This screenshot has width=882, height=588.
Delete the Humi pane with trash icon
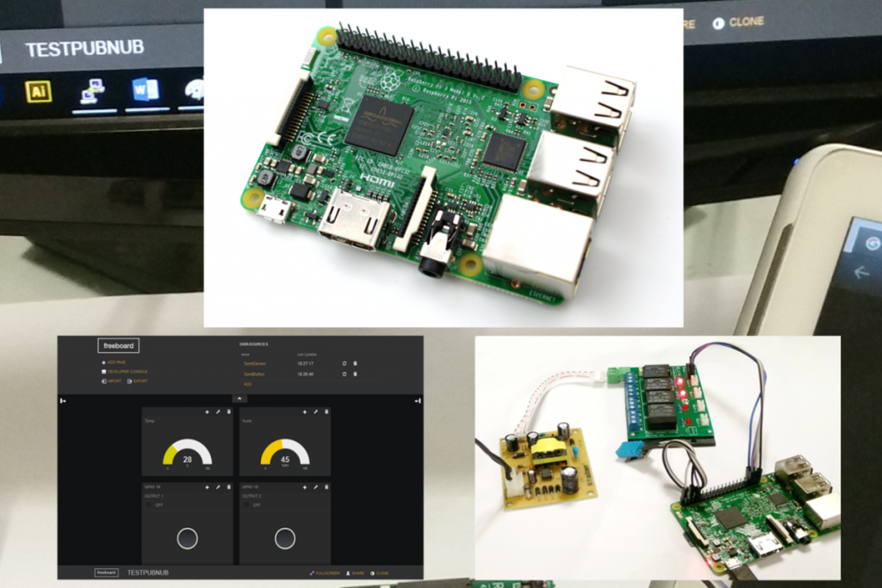click(x=326, y=413)
